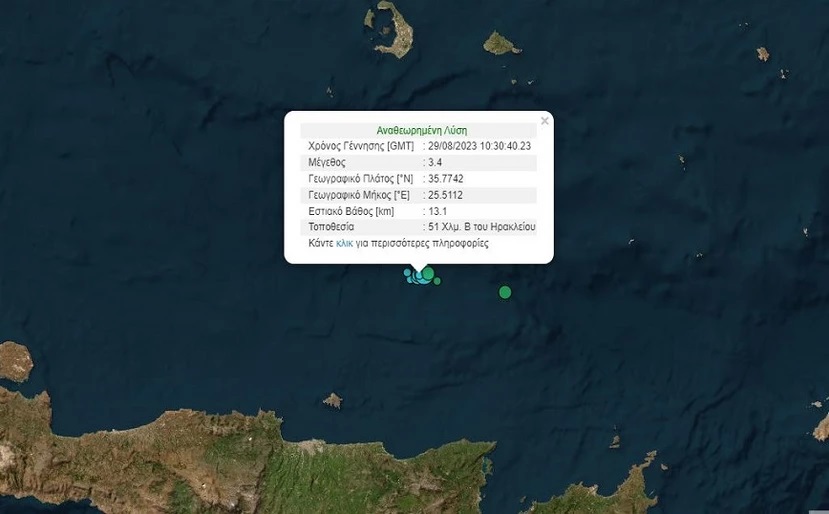829x514 pixels.
Task: Click the date 29/08/2023 10:30:40.23
Action: point(480,146)
